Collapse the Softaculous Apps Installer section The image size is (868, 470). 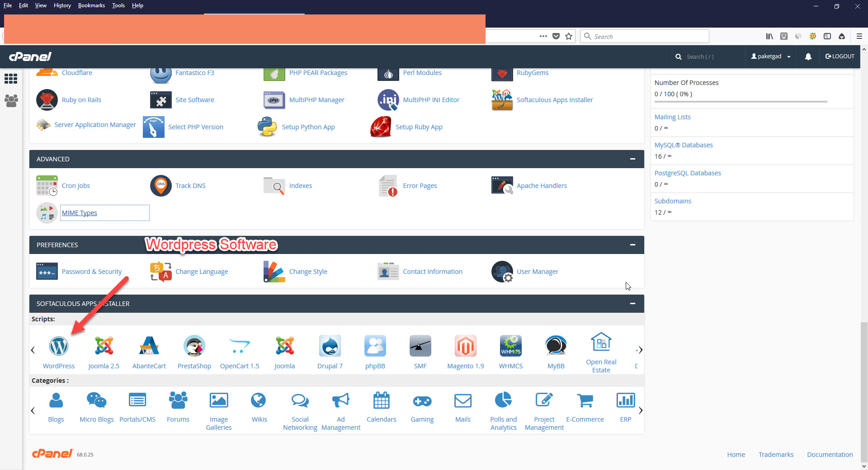pyautogui.click(x=632, y=304)
